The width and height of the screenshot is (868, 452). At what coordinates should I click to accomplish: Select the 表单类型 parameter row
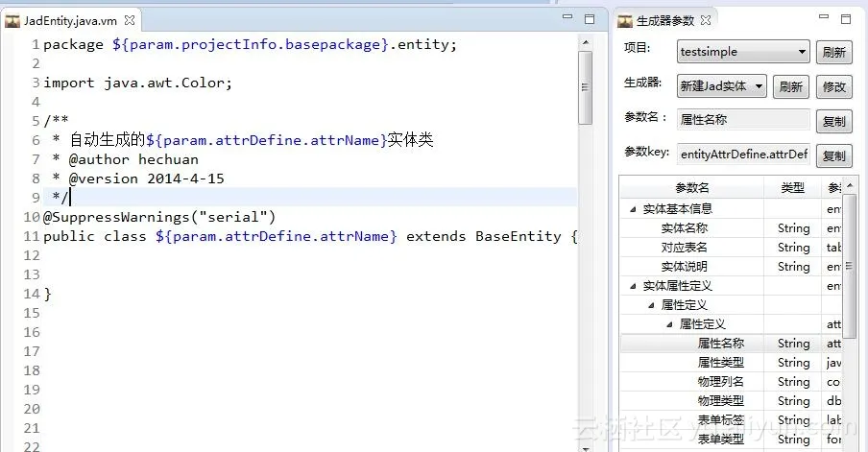click(731, 440)
